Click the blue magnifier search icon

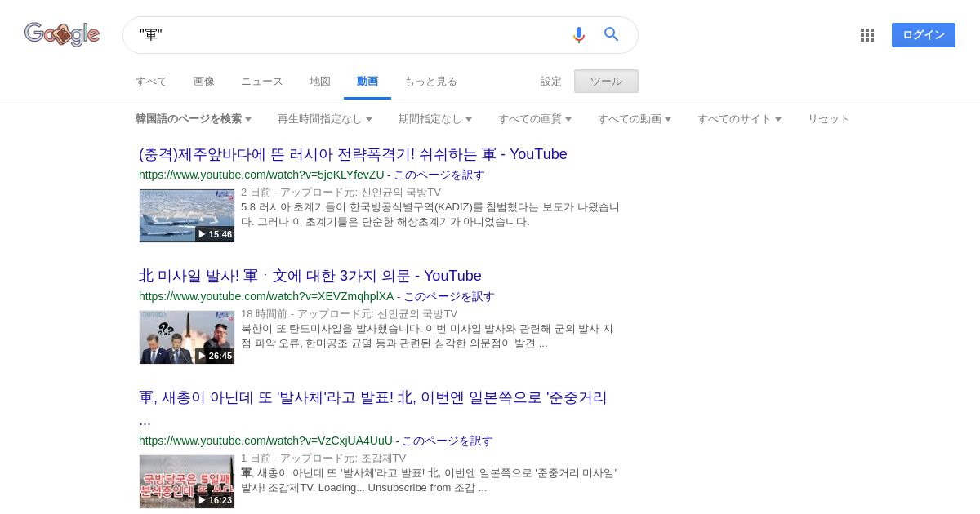click(x=612, y=34)
